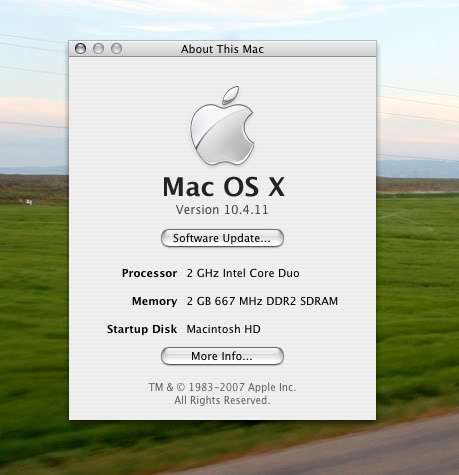Open Software Update from About This Mac
Viewport: 459px width, 475px height.
click(222, 238)
